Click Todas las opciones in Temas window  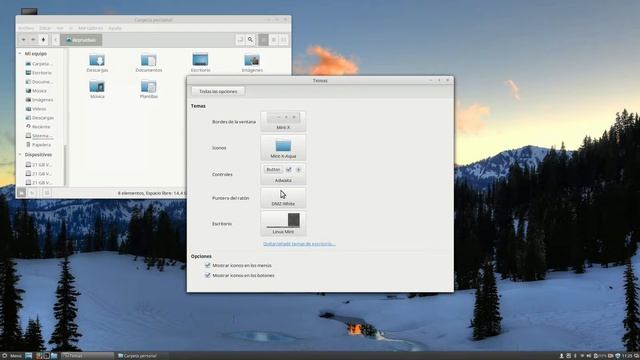point(218,91)
